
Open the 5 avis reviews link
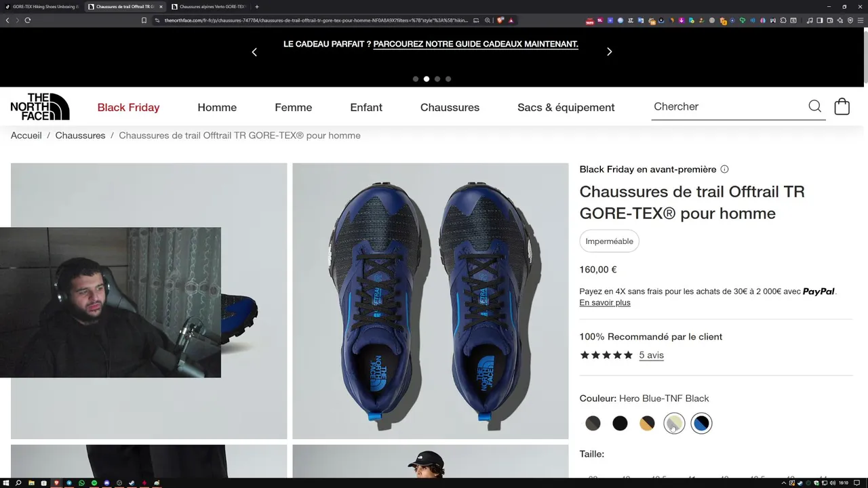(x=651, y=355)
